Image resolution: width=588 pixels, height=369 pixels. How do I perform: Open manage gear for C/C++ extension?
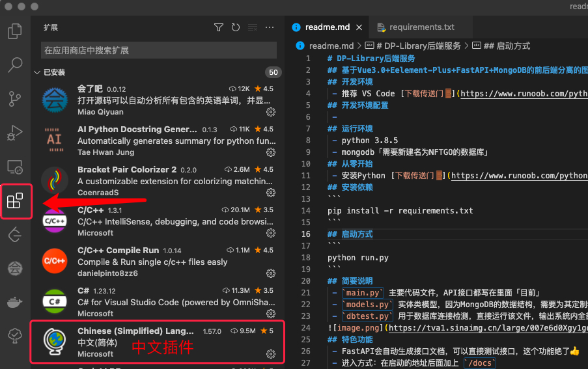(x=271, y=233)
